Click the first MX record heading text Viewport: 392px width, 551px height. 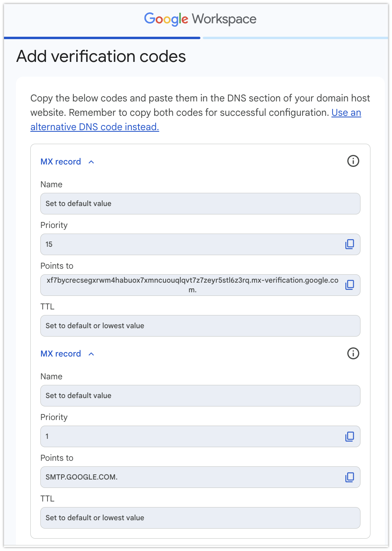click(x=61, y=162)
